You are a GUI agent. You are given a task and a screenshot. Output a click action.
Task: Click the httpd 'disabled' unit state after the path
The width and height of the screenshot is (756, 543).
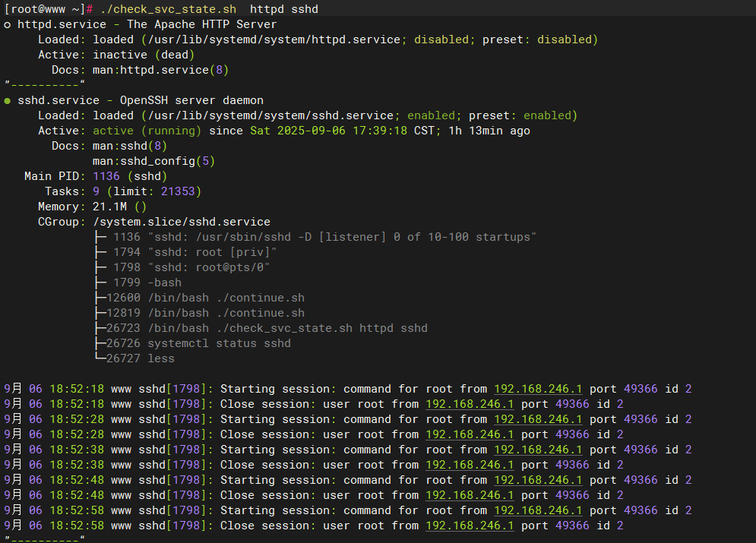pyautogui.click(x=441, y=39)
